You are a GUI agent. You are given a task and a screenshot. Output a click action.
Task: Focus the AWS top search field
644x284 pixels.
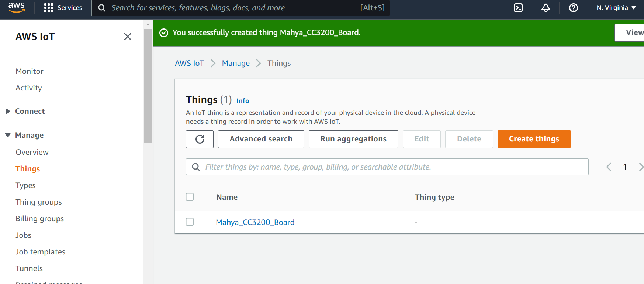(x=241, y=8)
